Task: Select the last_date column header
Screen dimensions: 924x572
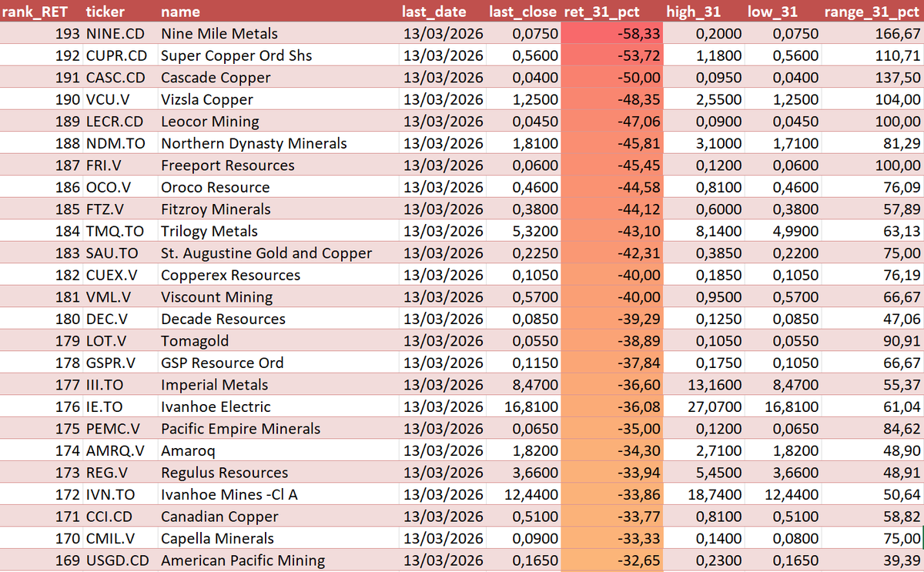Action: point(443,12)
